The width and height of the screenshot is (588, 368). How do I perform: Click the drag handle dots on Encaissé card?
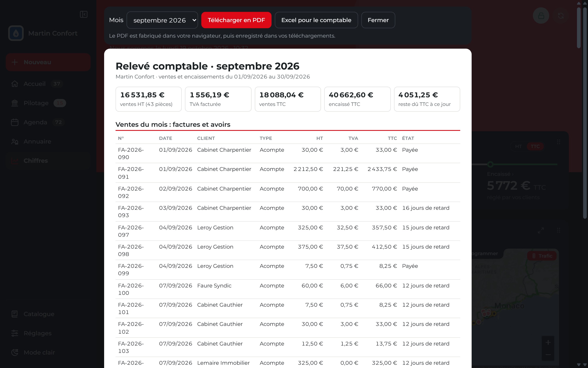pyautogui.click(x=559, y=142)
